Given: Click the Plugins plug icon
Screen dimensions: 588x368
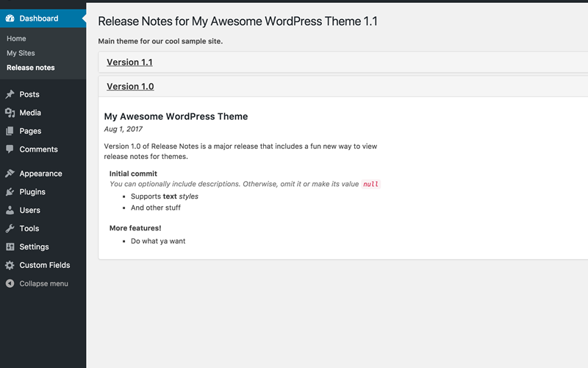Looking at the screenshot, I should click(10, 192).
